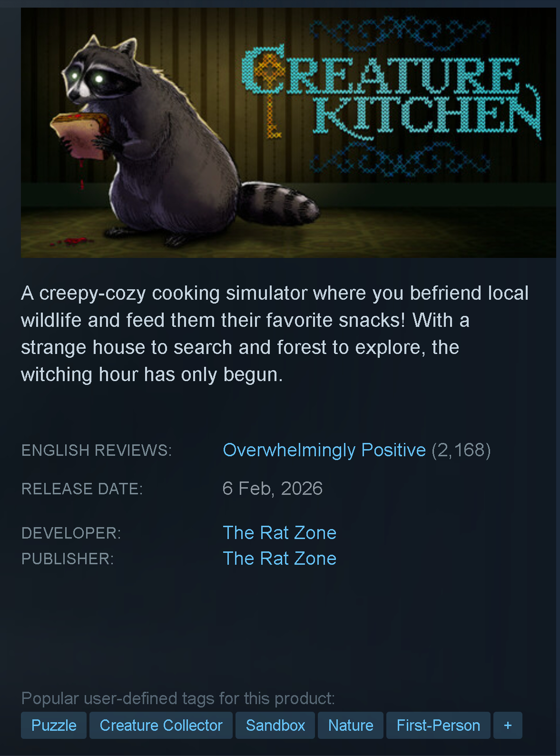The height and width of the screenshot is (756, 560).
Task: Click the Creature Kitchen cross-stitch logo
Action: pos(391,93)
